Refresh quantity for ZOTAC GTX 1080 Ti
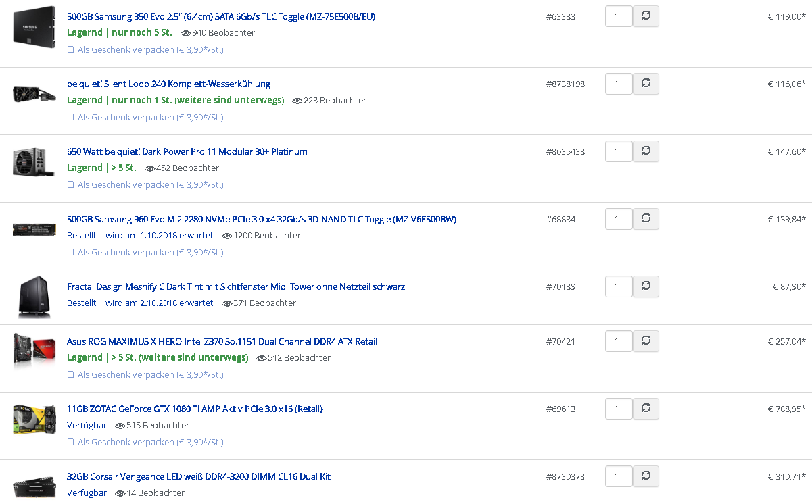812x504 pixels. tap(646, 409)
